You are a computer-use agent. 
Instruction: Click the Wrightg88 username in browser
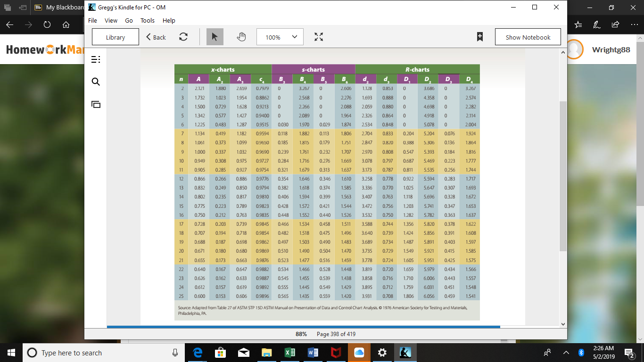pyautogui.click(x=611, y=49)
